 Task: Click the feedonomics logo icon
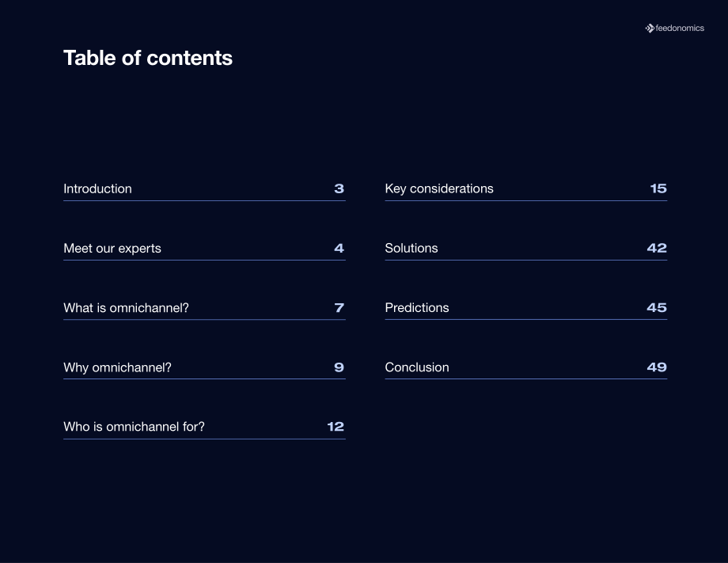pos(650,29)
